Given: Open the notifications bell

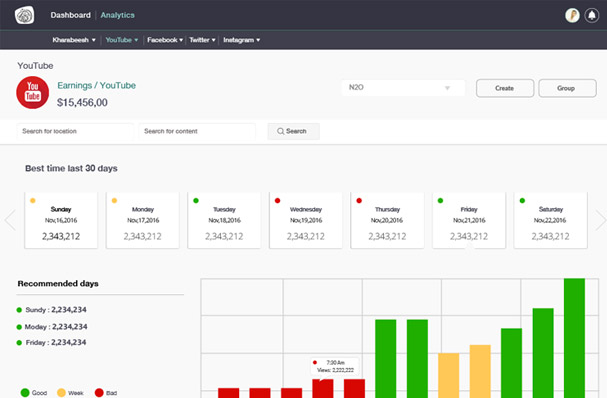Looking at the screenshot, I should 592,15.
